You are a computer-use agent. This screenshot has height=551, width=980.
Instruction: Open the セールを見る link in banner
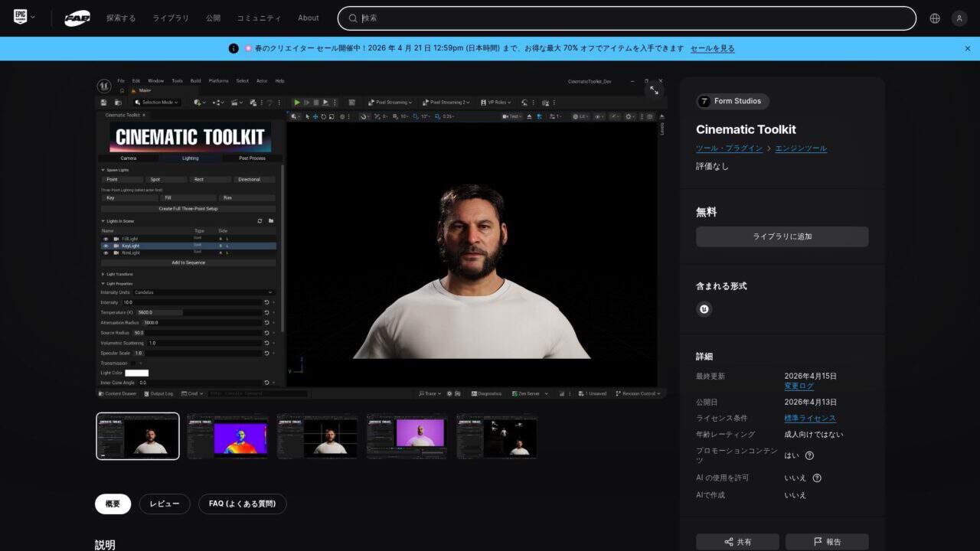(x=712, y=48)
